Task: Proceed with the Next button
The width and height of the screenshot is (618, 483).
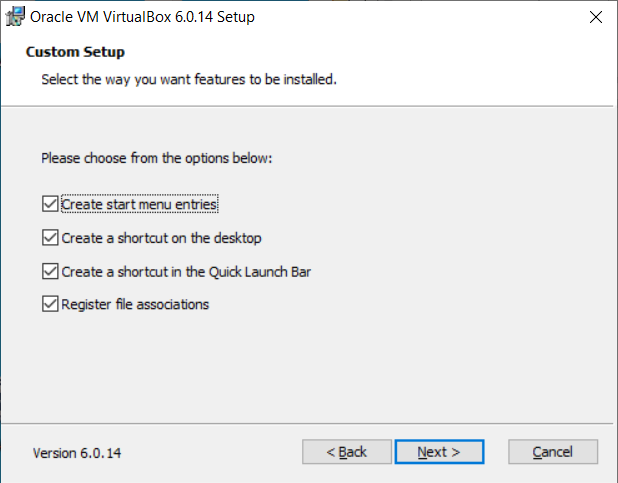Action: (x=439, y=452)
